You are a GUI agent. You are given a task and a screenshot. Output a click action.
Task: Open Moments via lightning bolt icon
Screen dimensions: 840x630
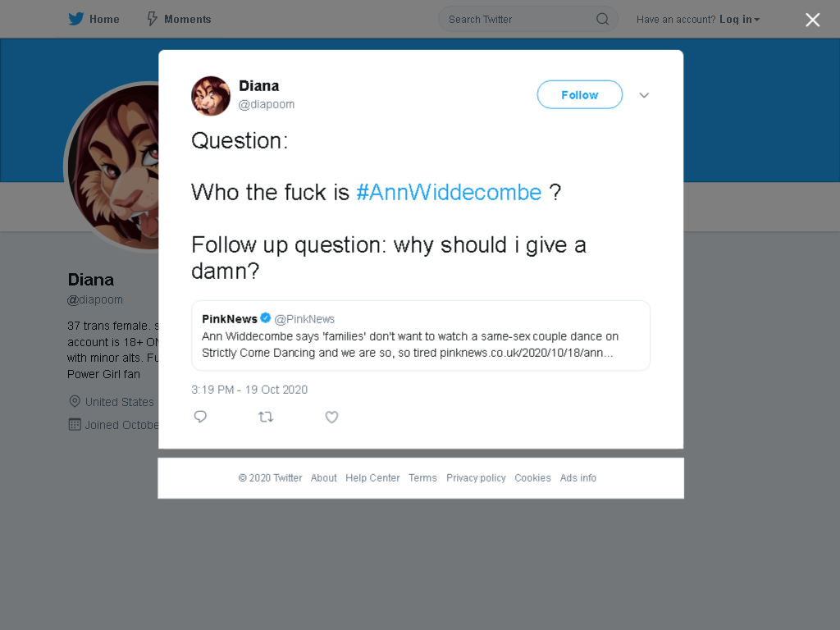point(152,20)
